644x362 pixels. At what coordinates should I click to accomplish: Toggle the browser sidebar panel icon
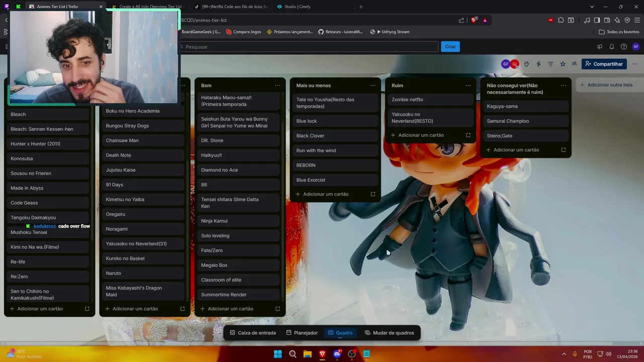pyautogui.click(x=597, y=20)
